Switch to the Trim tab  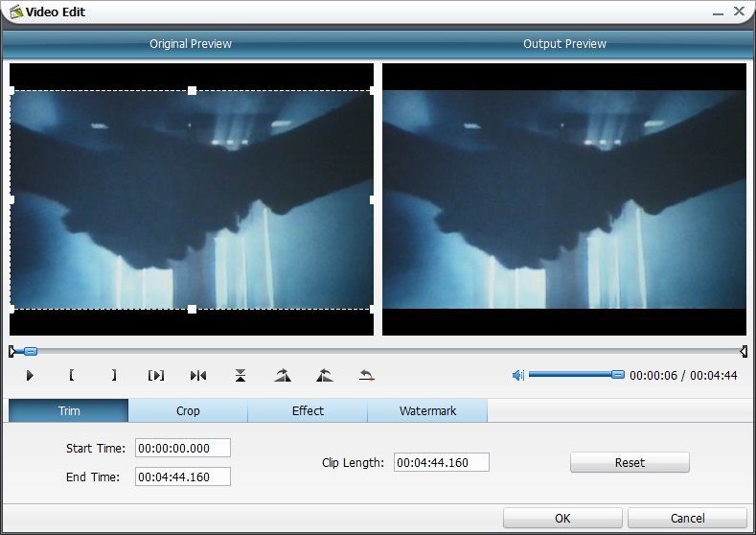tap(68, 410)
